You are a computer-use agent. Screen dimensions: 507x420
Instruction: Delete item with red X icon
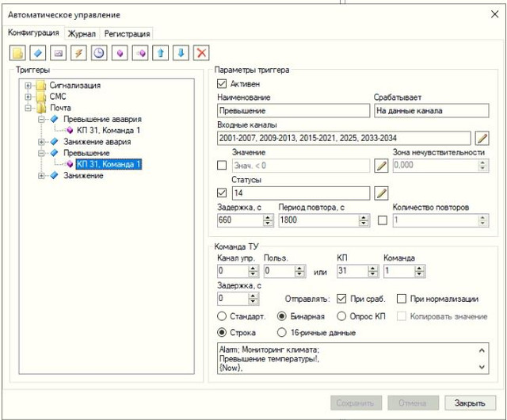(x=201, y=53)
